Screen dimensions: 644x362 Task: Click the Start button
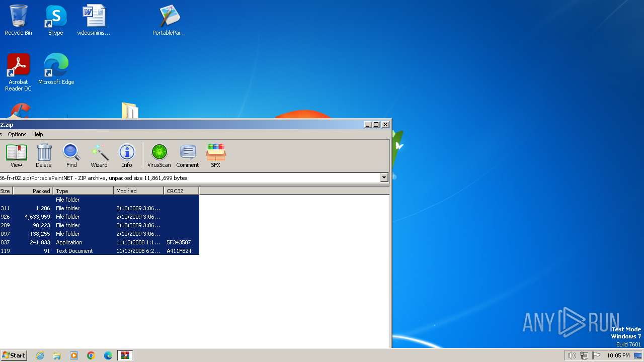tap(14, 355)
